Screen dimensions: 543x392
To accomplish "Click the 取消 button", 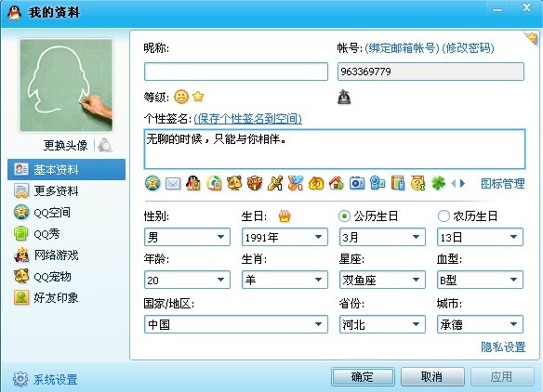I will (432, 377).
